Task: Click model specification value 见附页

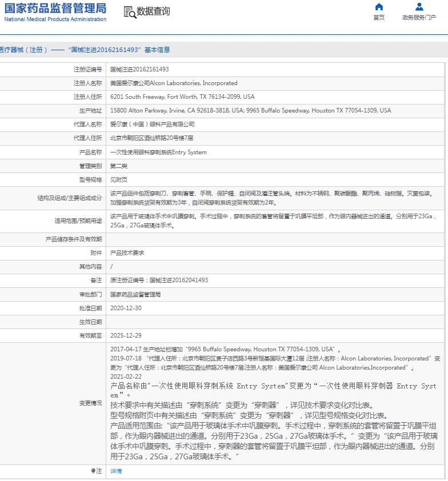Action: pos(119,180)
